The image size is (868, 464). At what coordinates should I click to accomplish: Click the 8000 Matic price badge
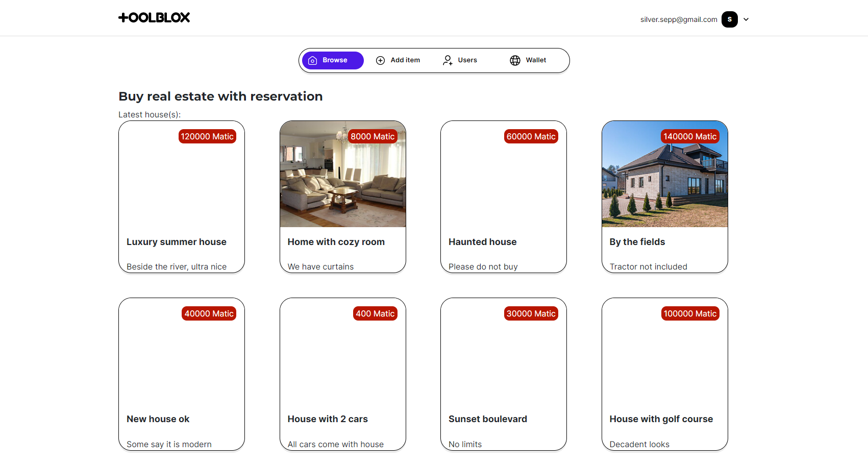tap(373, 136)
